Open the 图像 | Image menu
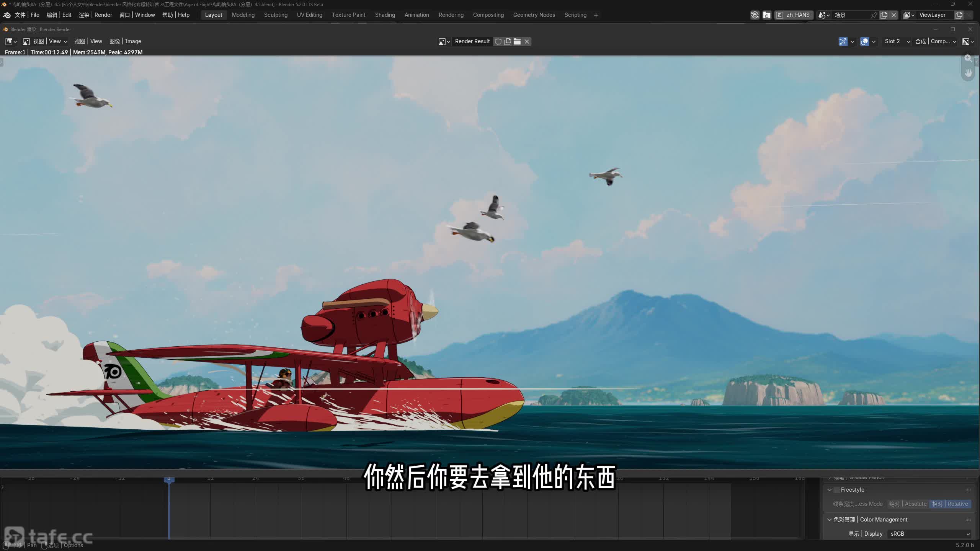The height and width of the screenshot is (551, 980). [x=125, y=41]
